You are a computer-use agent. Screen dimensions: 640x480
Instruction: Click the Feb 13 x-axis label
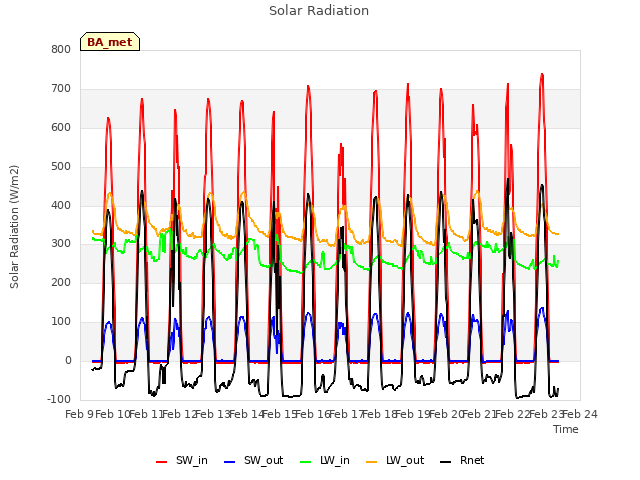pyautogui.click(x=213, y=414)
